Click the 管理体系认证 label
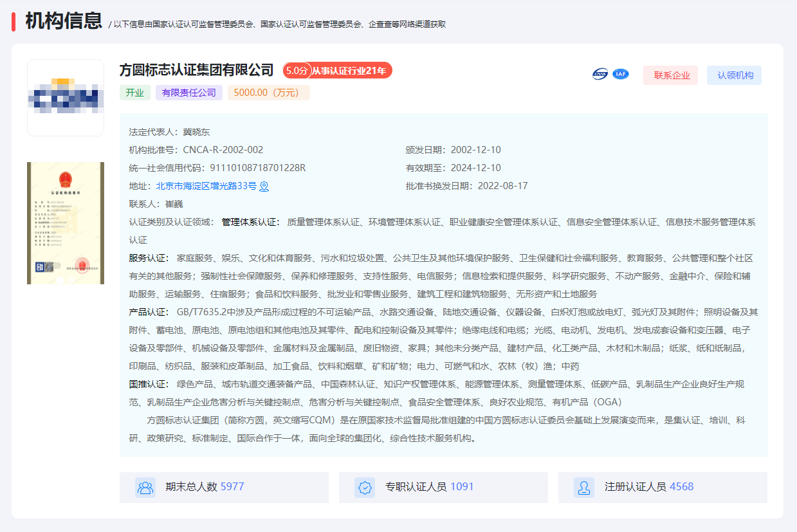Screen dimensions: 797x532 pyautogui.click(x=251, y=222)
